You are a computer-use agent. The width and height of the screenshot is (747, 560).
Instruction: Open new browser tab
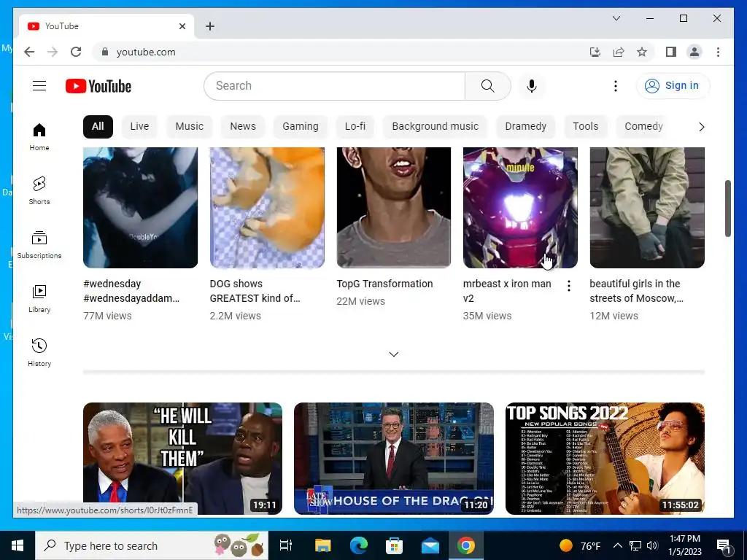pyautogui.click(x=210, y=26)
